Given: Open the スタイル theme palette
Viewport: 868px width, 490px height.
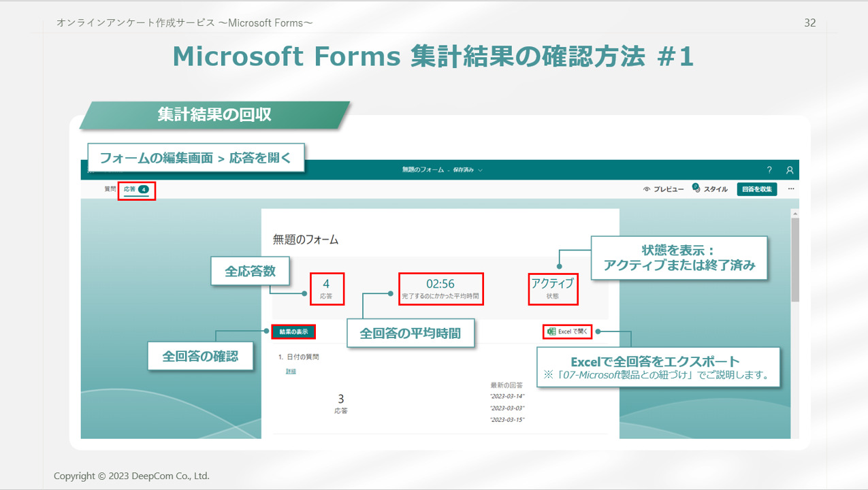Looking at the screenshot, I should point(710,189).
